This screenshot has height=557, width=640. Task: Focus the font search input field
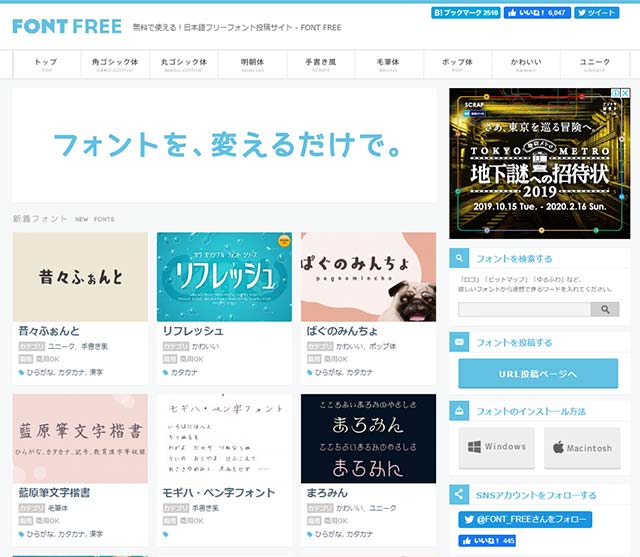pyautogui.click(x=524, y=309)
